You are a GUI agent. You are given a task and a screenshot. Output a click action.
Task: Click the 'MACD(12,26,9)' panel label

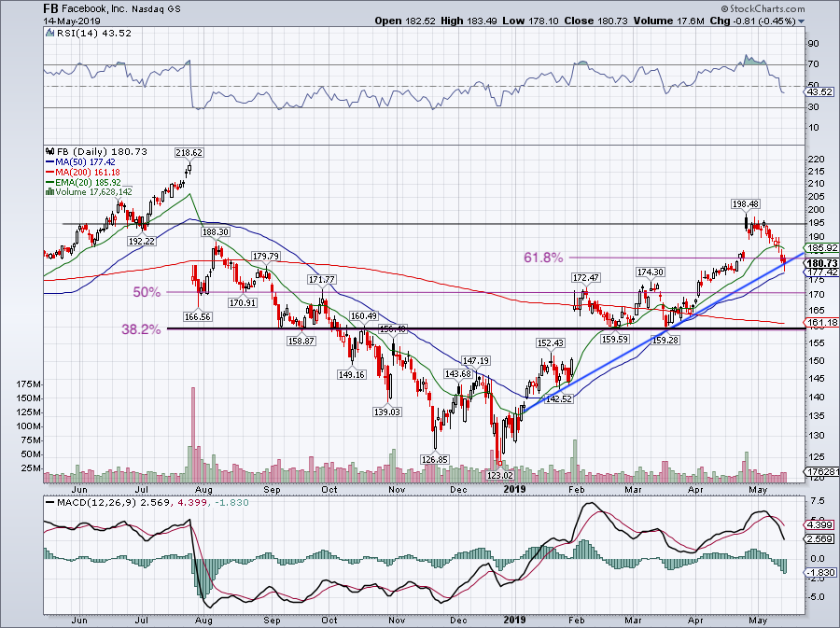pyautogui.click(x=99, y=503)
